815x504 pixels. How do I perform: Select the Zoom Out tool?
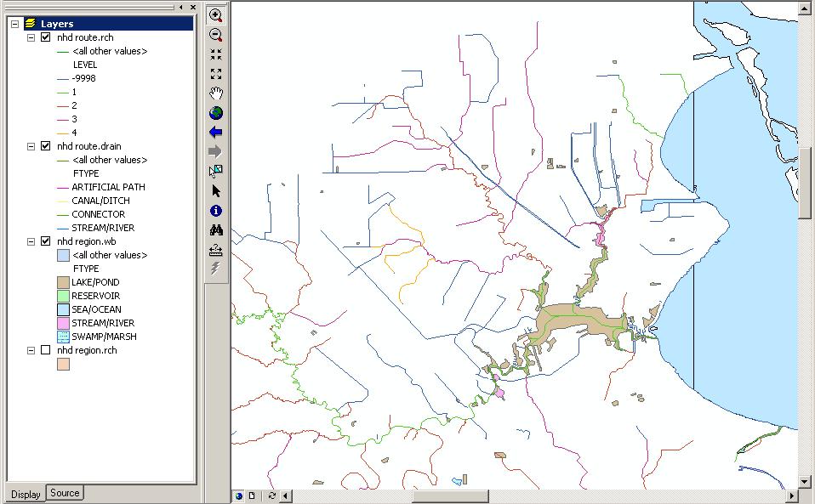(216, 35)
